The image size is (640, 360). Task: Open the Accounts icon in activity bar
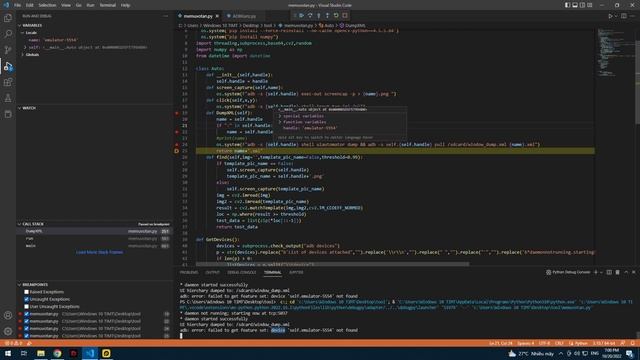click(x=8, y=315)
